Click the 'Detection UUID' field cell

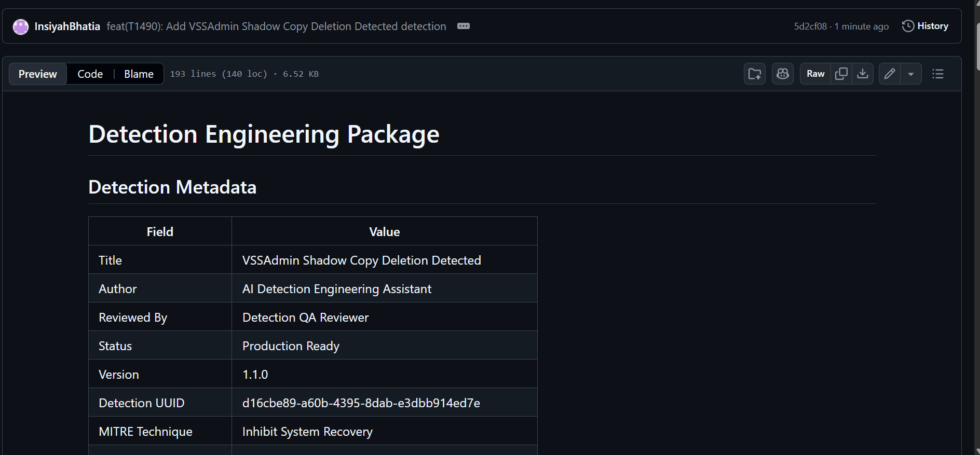coord(160,403)
